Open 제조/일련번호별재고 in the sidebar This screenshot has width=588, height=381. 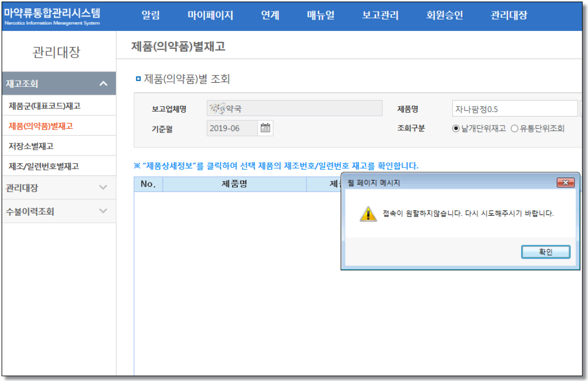pos(43,166)
